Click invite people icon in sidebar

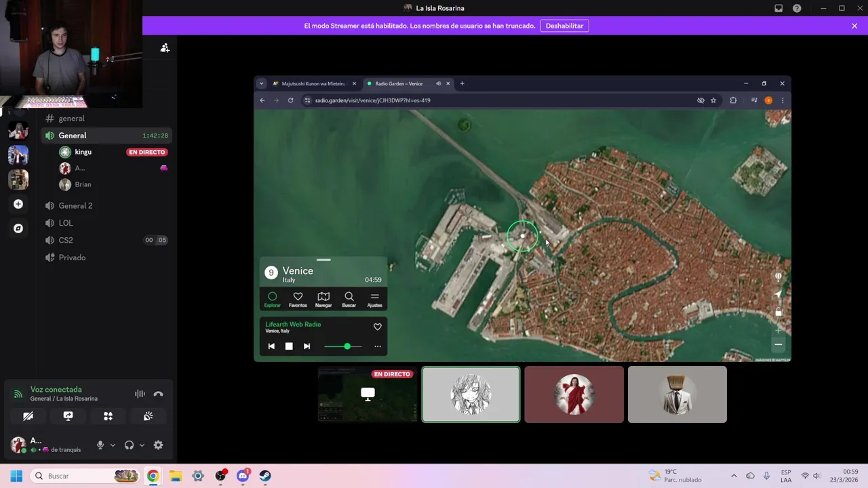coord(165,47)
